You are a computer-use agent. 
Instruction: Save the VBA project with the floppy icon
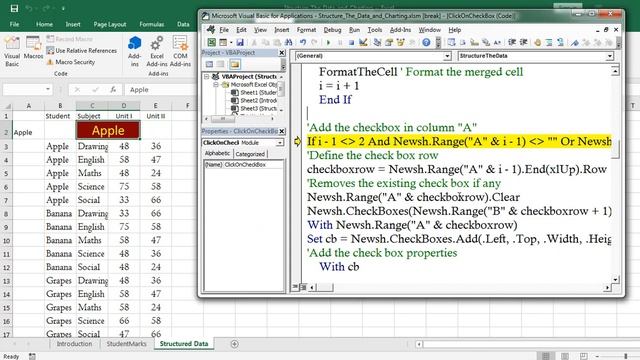(x=240, y=42)
